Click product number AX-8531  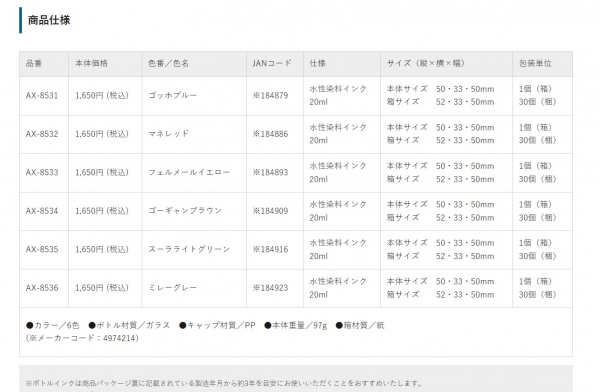(42, 95)
